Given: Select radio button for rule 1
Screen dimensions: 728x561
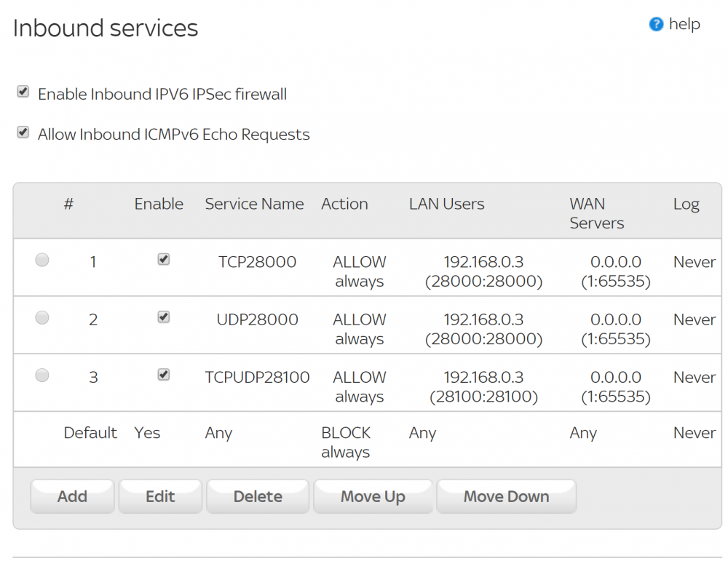Looking at the screenshot, I should pos(42,260).
